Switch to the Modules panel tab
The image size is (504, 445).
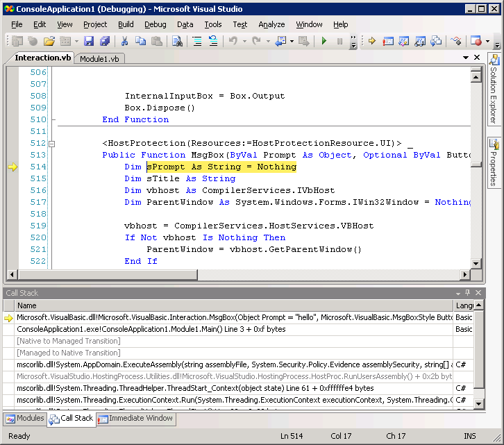click(25, 418)
